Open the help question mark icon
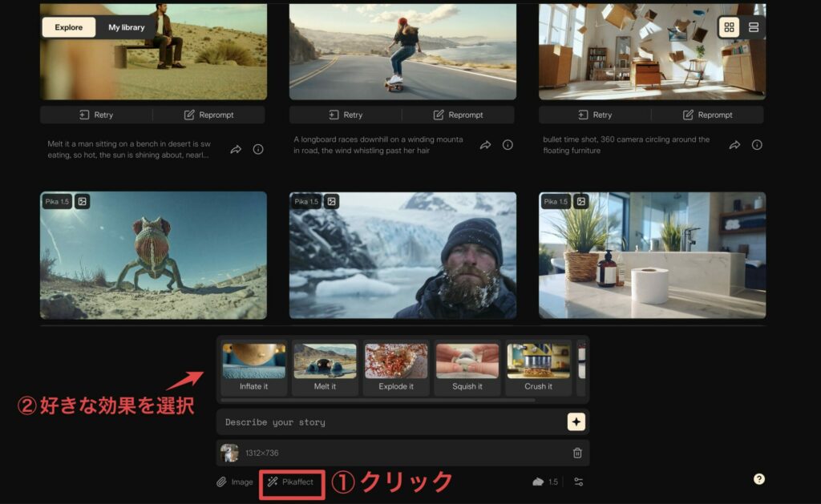The width and height of the screenshot is (821, 504). [758, 479]
